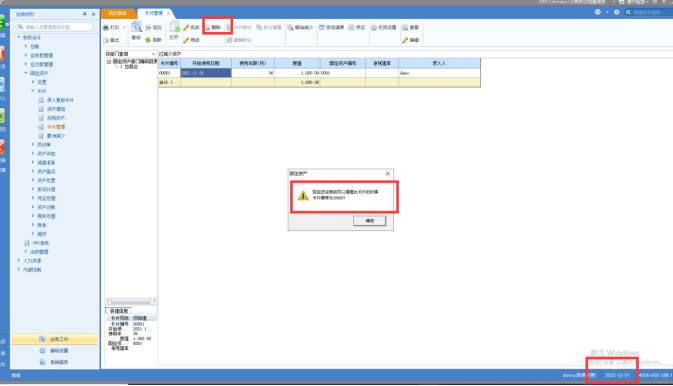Screen dimensions: 673x386
Task: Collapse the Fixed Assets (固定资产) node arrow
Action: click(26, 73)
